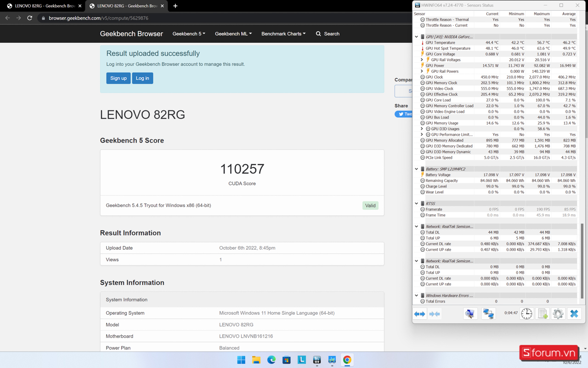Collapse the GPU [#0]: NVIDIA GeForce group
The height and width of the screenshot is (368, 588).
(x=417, y=37)
